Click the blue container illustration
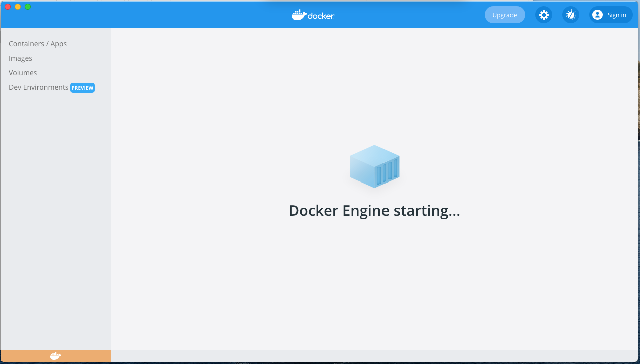Image resolution: width=640 pixels, height=364 pixels. point(374,166)
